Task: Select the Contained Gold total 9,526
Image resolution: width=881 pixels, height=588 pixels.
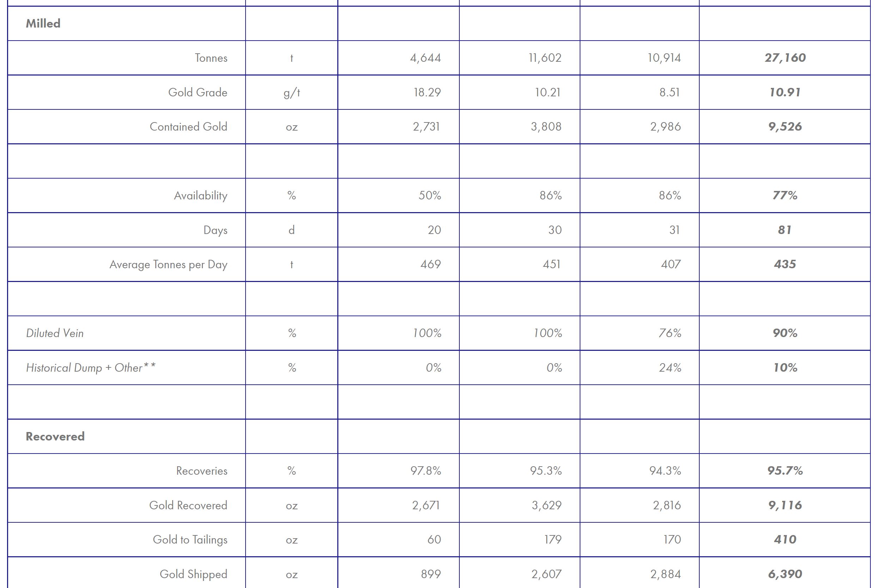Action: coord(785,127)
